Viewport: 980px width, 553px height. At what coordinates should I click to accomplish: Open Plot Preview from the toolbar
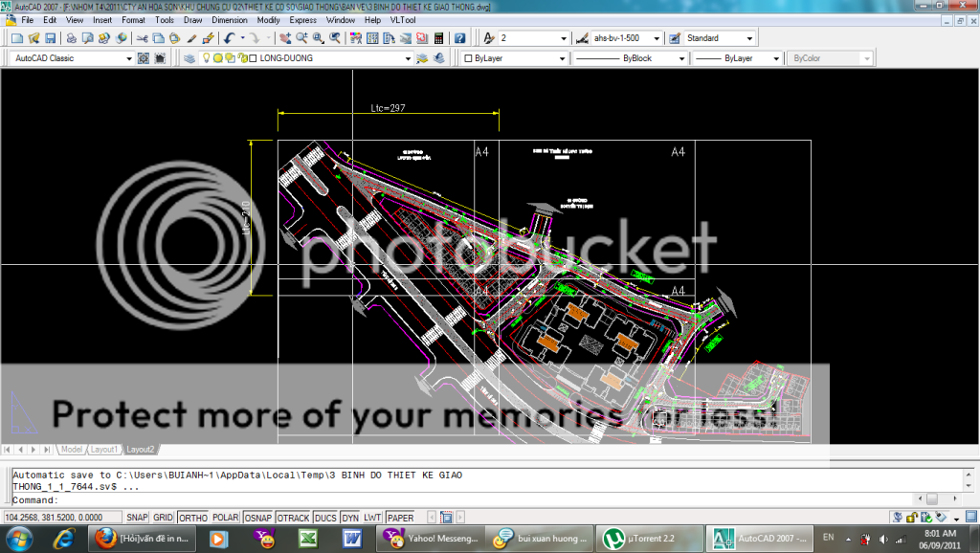(87, 38)
